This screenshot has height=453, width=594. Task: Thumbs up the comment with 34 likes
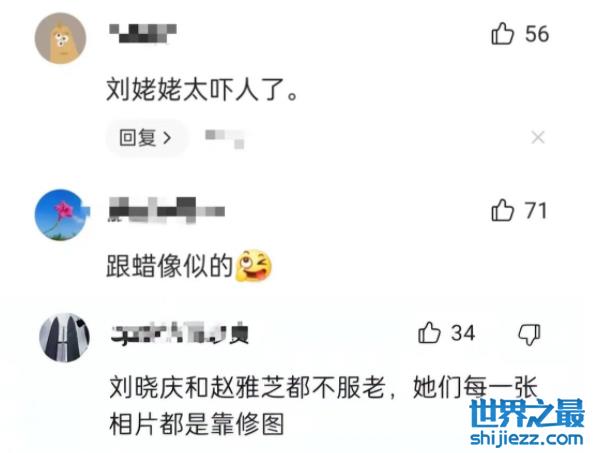click(x=429, y=333)
